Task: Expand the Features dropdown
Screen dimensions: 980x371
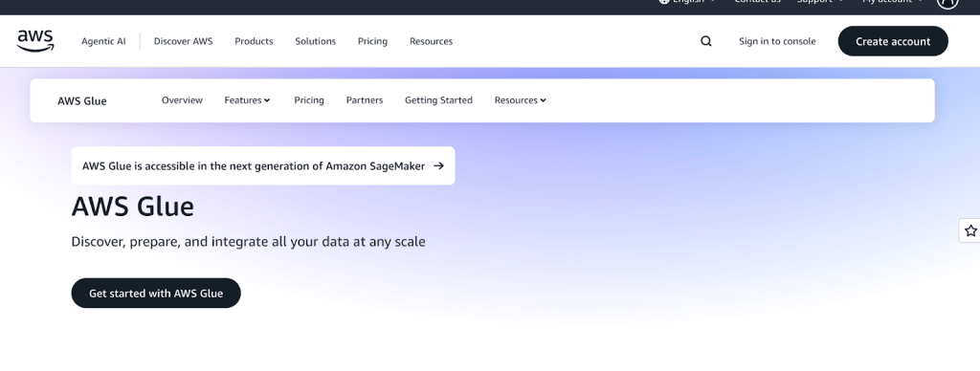Action: pyautogui.click(x=247, y=100)
